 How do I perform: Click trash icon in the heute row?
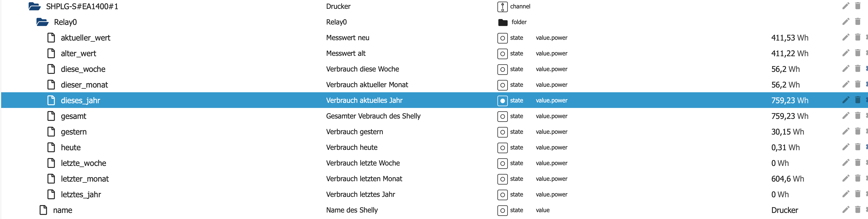[858, 147]
